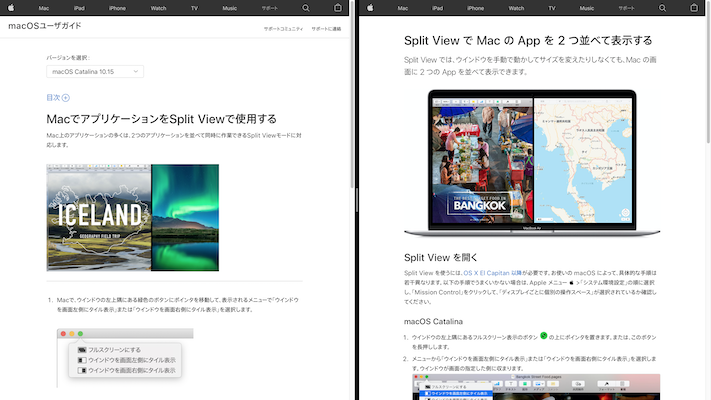711x400 pixels.
Task: Select iPhone in the right window nav
Action: coord(476,8)
